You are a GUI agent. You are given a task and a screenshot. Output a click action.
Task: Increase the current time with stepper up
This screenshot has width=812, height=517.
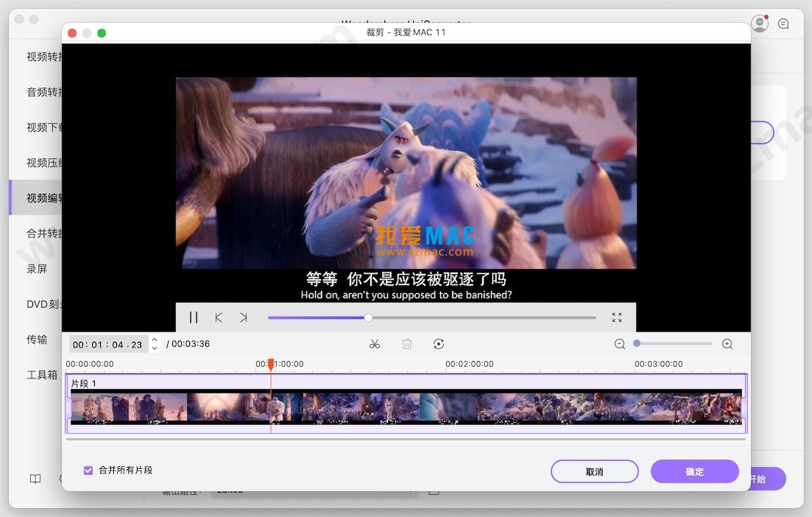coord(155,340)
